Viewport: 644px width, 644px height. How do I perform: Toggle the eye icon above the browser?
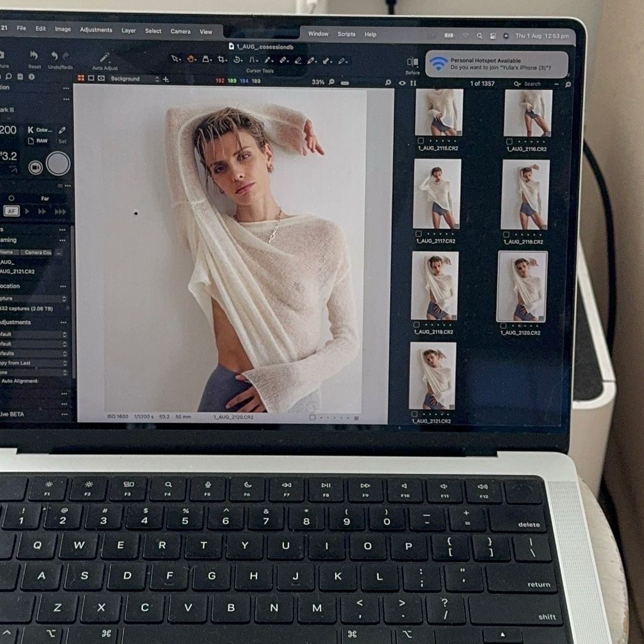(402, 83)
